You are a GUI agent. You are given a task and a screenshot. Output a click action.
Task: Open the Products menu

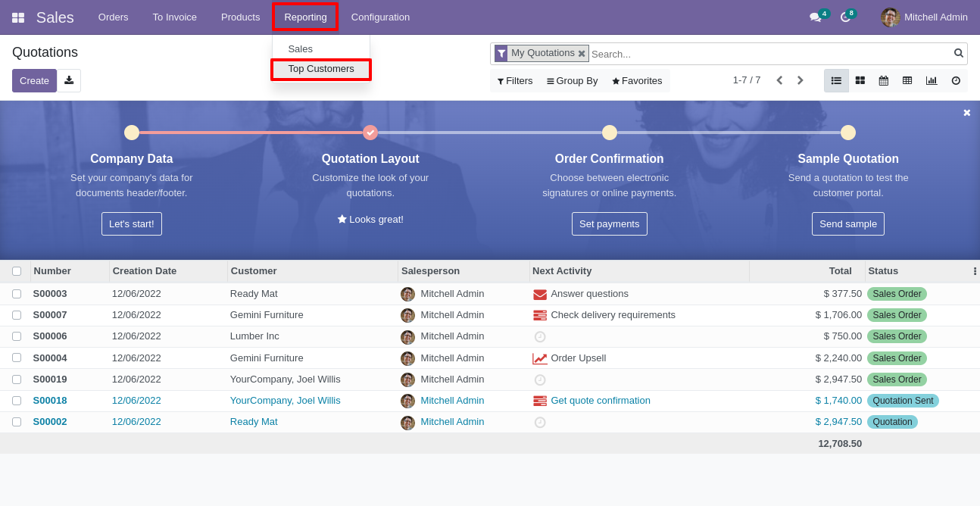pos(241,17)
